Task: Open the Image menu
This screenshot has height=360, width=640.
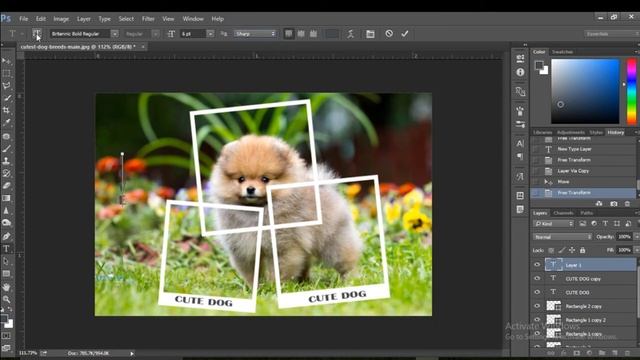Action: click(61, 19)
